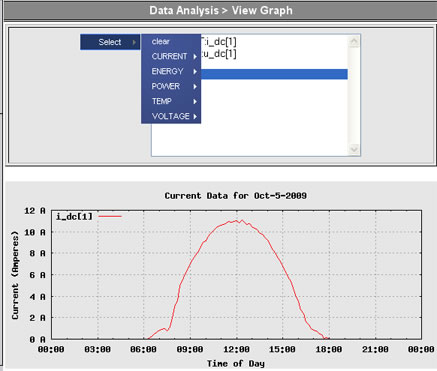This screenshot has height=371, width=437.
Task: Expand the TEMP submenu
Action: pyautogui.click(x=171, y=101)
